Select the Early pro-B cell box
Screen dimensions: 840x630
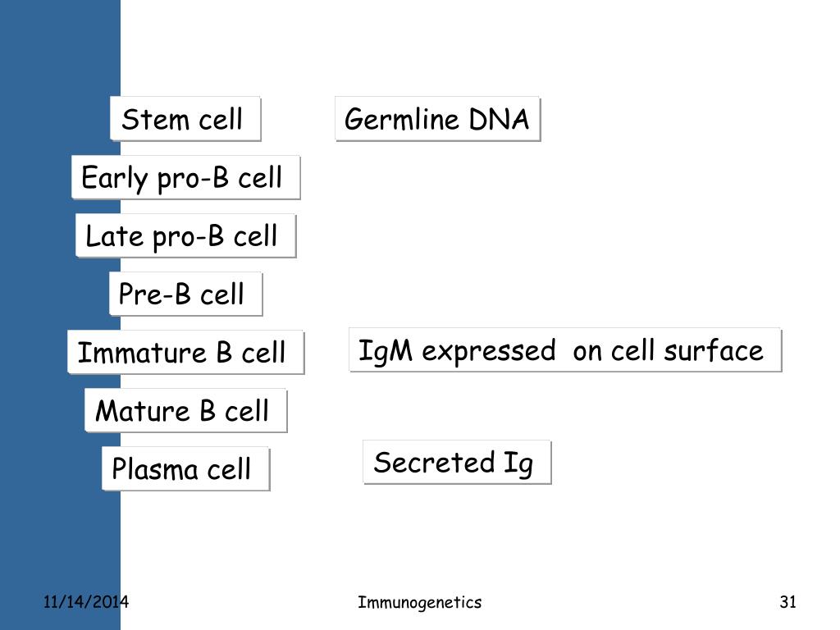(x=186, y=177)
